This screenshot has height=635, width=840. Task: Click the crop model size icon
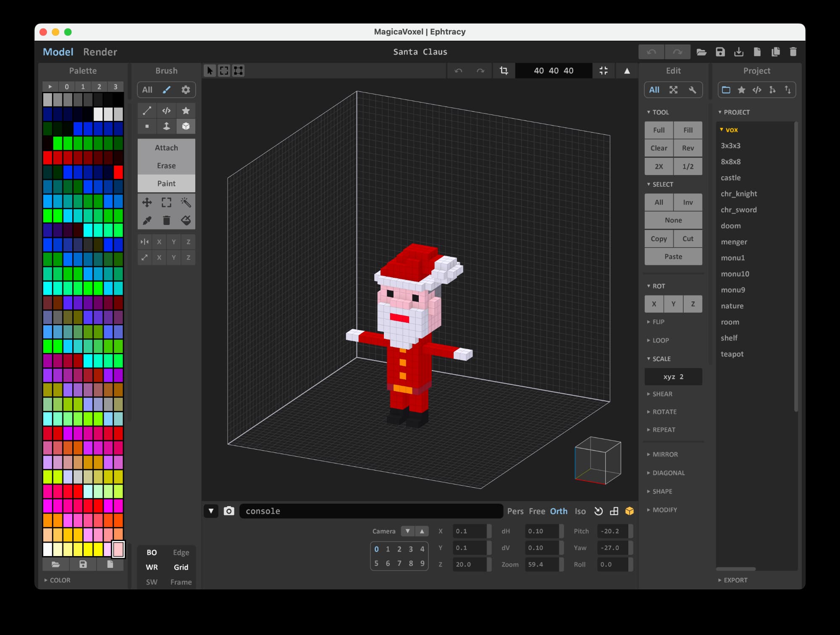point(504,71)
